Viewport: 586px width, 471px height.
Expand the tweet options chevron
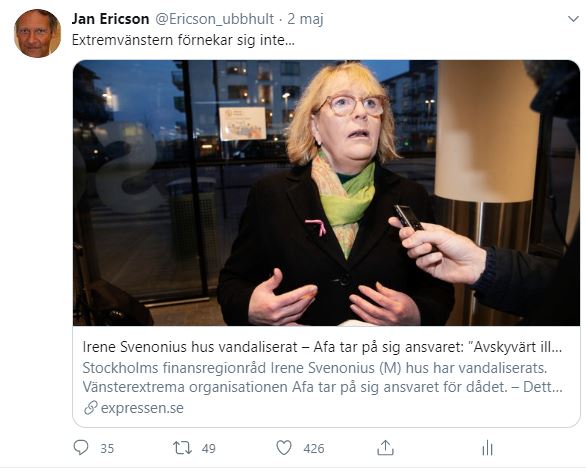point(573,19)
